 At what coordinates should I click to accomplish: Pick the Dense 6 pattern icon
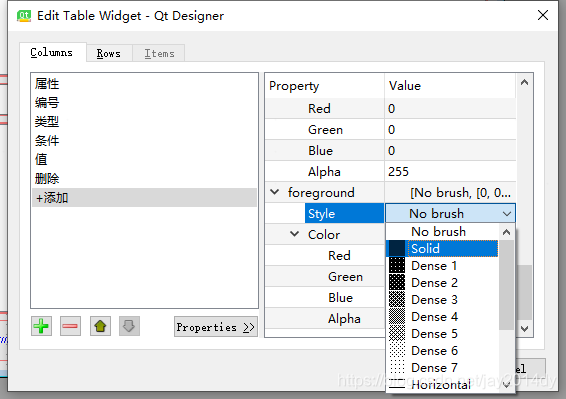[397, 350]
